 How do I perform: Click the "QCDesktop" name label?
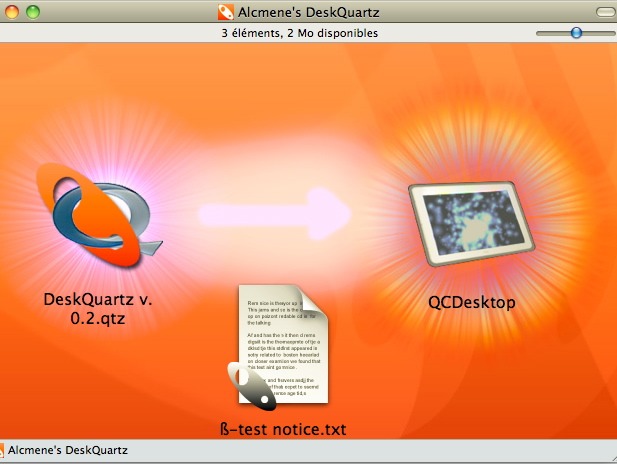click(x=471, y=302)
